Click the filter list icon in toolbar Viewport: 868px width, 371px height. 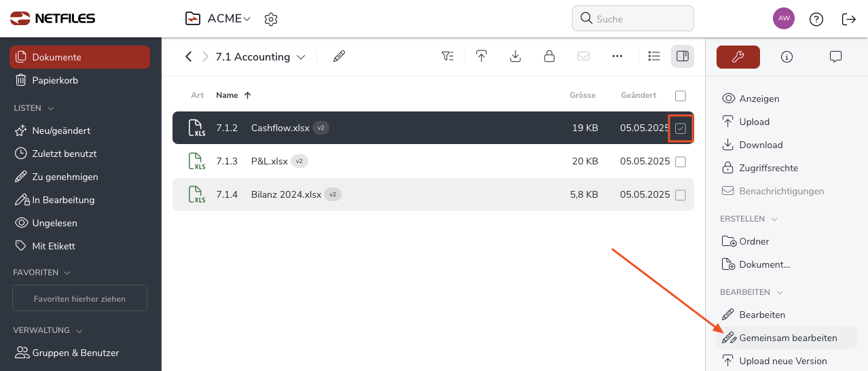pyautogui.click(x=448, y=56)
